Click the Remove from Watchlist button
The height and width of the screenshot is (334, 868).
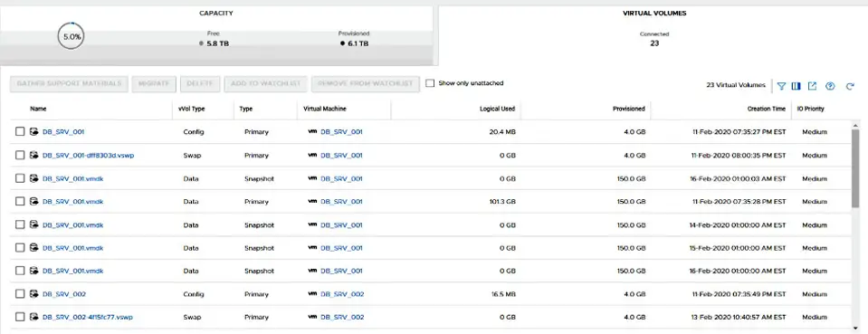[x=366, y=83]
